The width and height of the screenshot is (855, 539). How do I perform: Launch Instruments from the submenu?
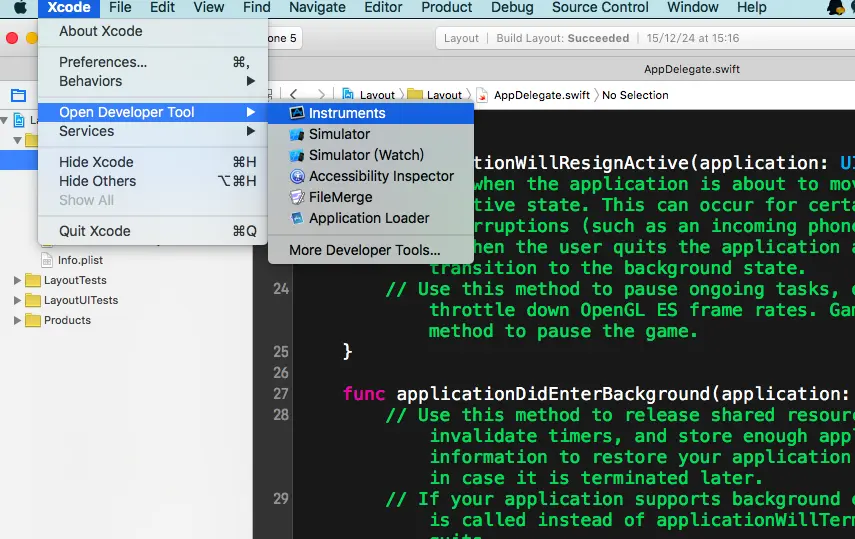371,113
